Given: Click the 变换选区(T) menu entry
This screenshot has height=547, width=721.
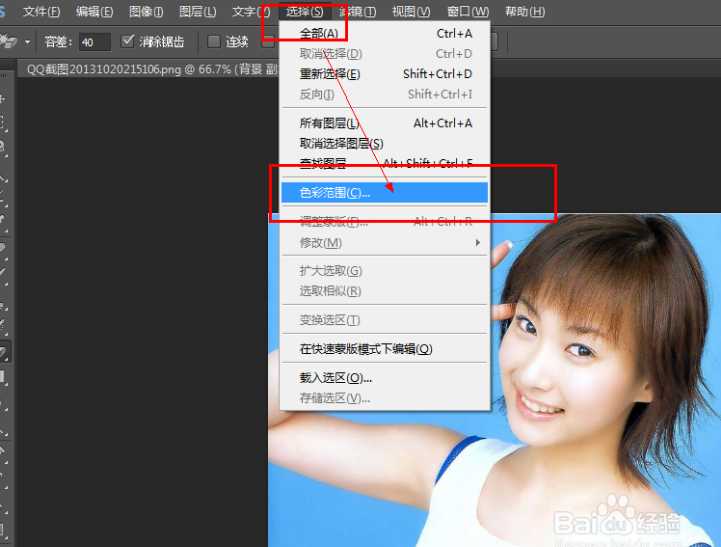Looking at the screenshot, I should coord(385,320).
